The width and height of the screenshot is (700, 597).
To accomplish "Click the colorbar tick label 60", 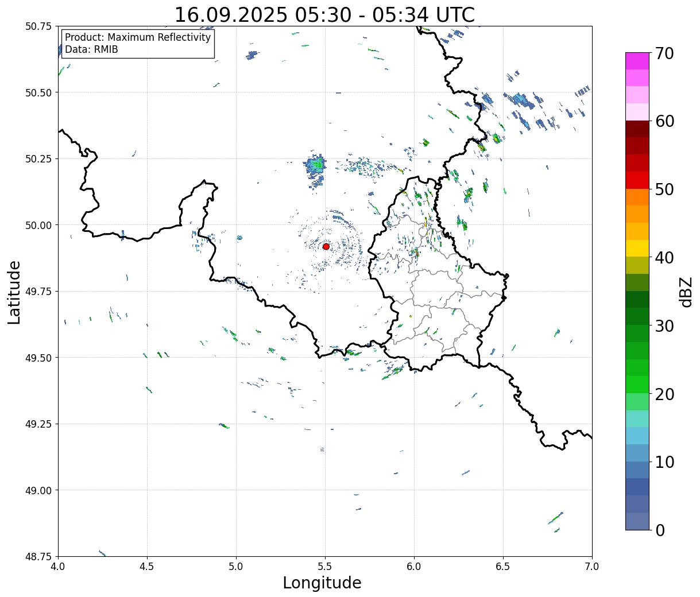I will [x=664, y=121].
